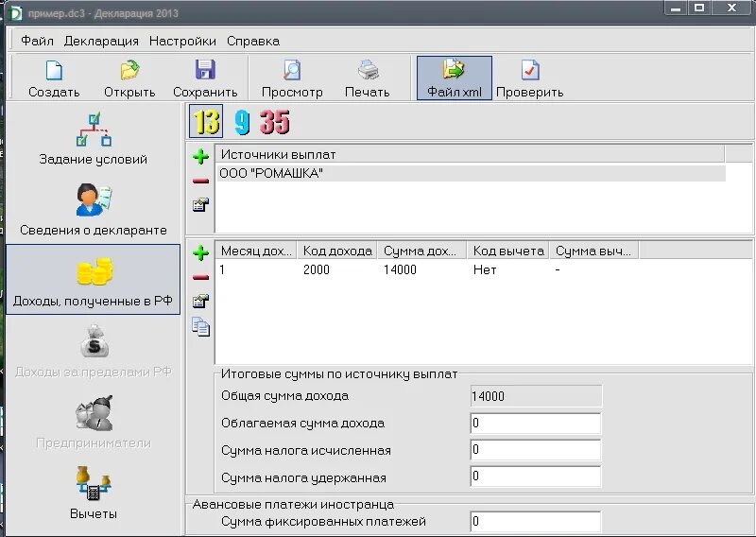Viewport: 756px width, 537px height.
Task: Open Доходы за пределами РФ section
Action: point(93,351)
